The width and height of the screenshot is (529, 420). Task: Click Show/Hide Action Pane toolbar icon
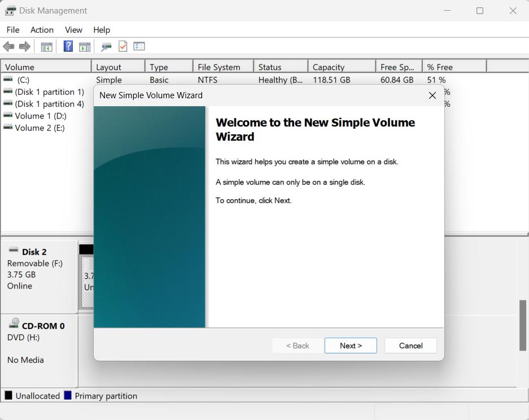point(85,46)
